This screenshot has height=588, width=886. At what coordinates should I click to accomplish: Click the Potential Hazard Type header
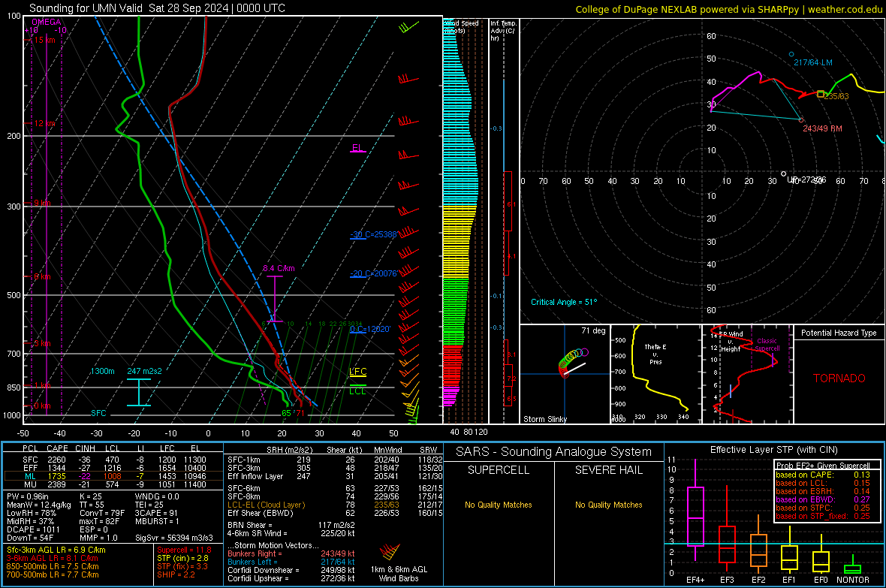click(839, 333)
